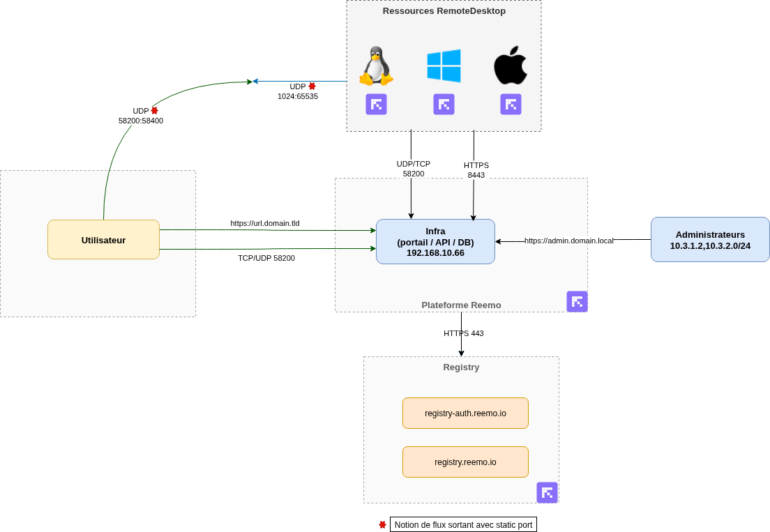The width and height of the screenshot is (770, 532).
Task: Click the https://admin.domain.local label
Action: 568,241
